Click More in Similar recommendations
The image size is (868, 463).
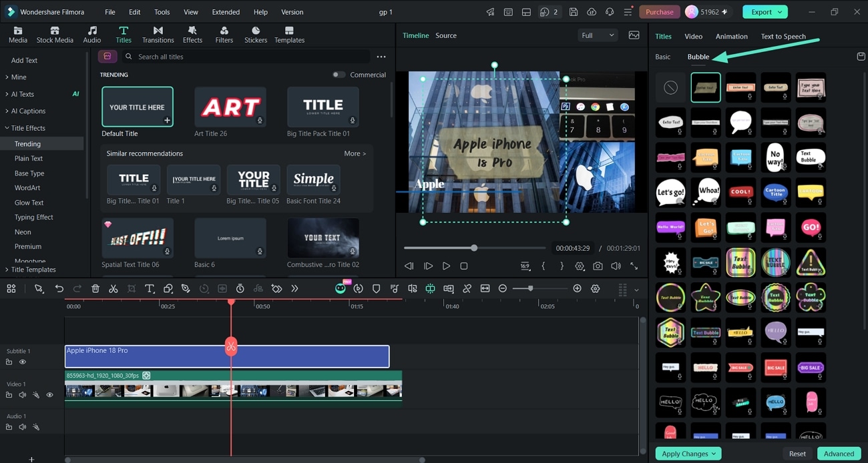pyautogui.click(x=355, y=153)
